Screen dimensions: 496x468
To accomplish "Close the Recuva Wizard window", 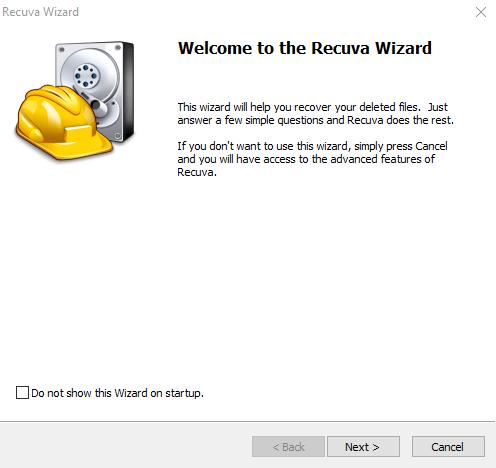I will pyautogui.click(x=481, y=12).
